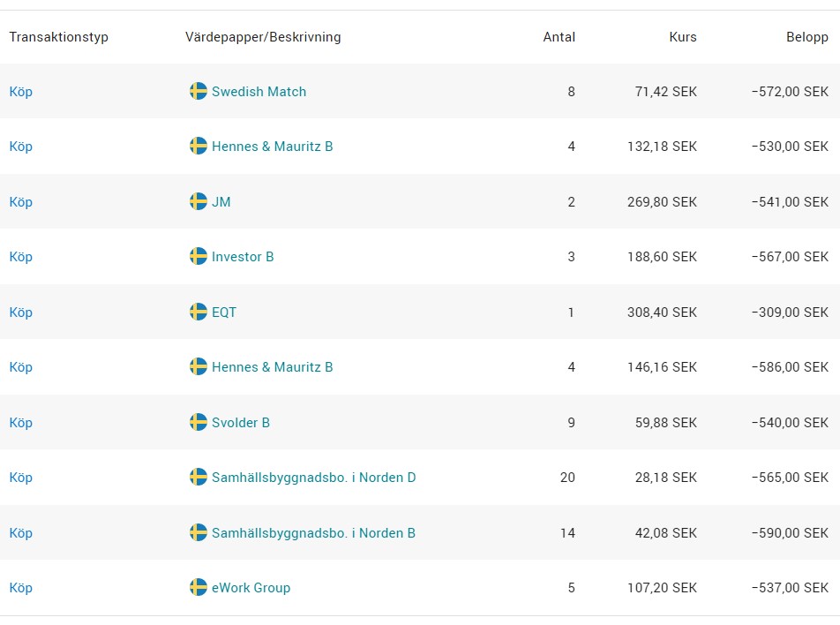The width and height of the screenshot is (840, 625).
Task: Click the Värdepapper/Beskrivning column header
Action: (x=263, y=37)
